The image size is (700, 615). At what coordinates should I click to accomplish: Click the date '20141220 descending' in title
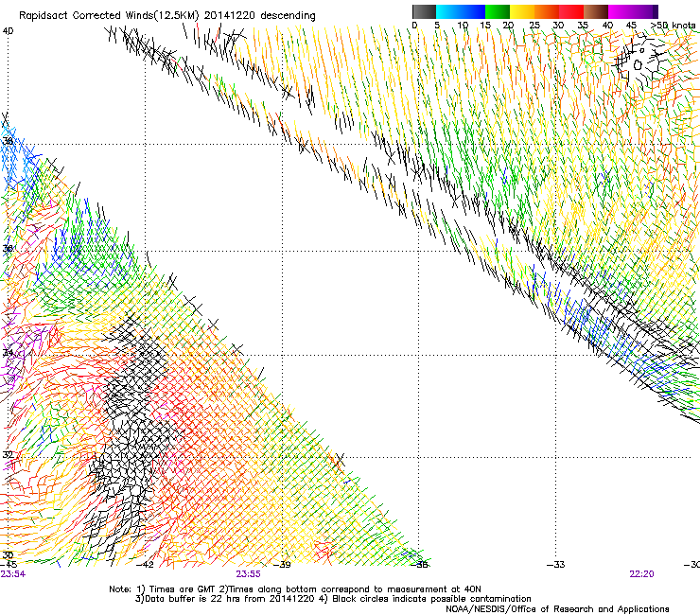click(260, 16)
